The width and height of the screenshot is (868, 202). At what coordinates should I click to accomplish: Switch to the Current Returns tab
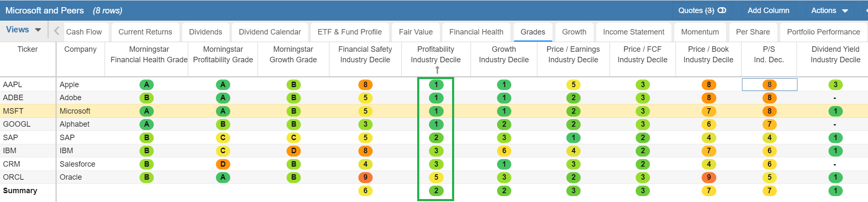pyautogui.click(x=145, y=32)
